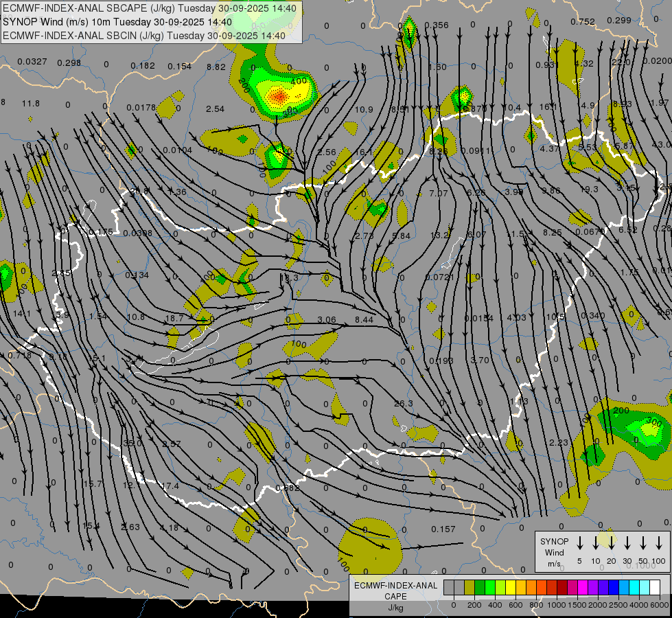
Task: Select the SYNOP Wind 10m title line
Action: pos(117,22)
